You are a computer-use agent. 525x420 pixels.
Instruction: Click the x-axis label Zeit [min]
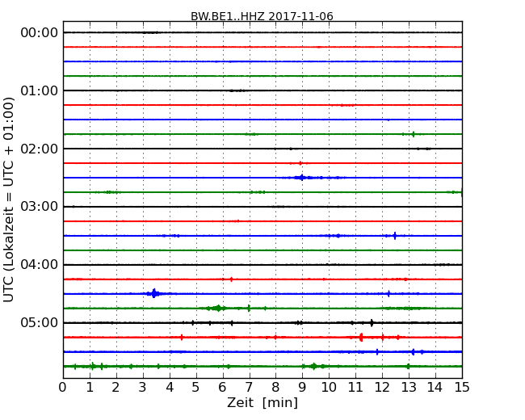point(262,402)
